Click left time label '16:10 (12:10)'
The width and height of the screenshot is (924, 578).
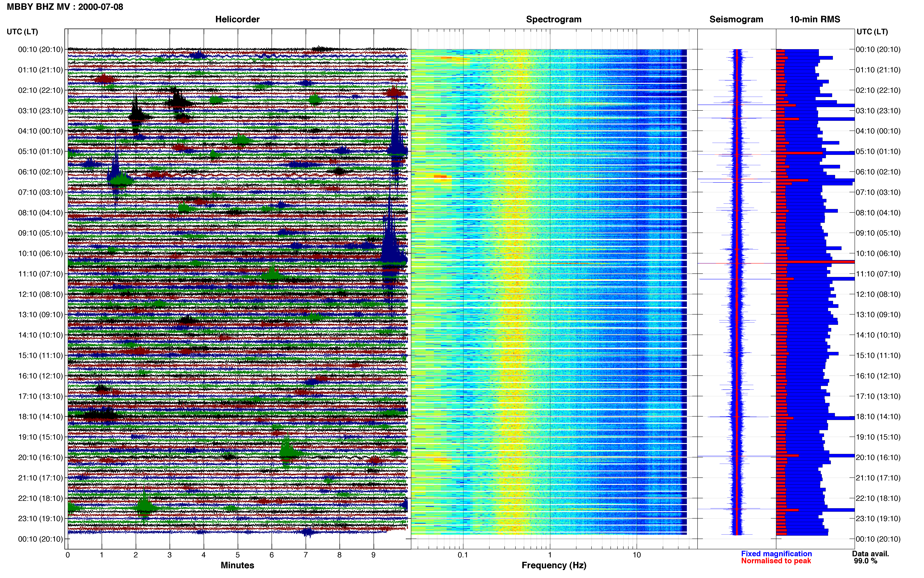coord(41,376)
